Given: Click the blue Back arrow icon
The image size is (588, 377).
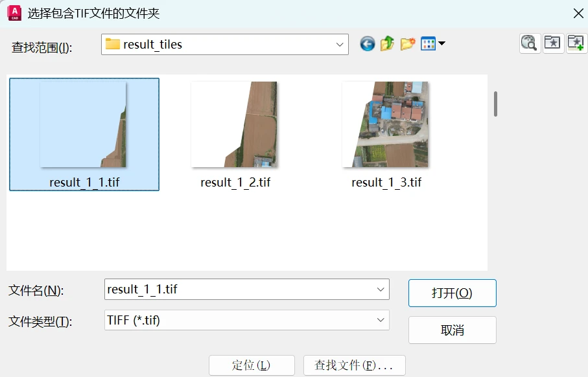Looking at the screenshot, I should pyautogui.click(x=367, y=44).
